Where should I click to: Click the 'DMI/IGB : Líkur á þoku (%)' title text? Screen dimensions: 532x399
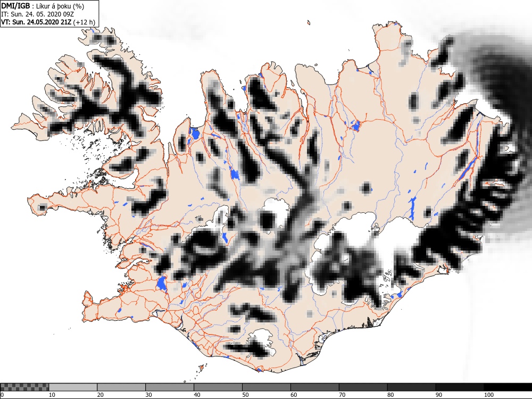point(43,6)
